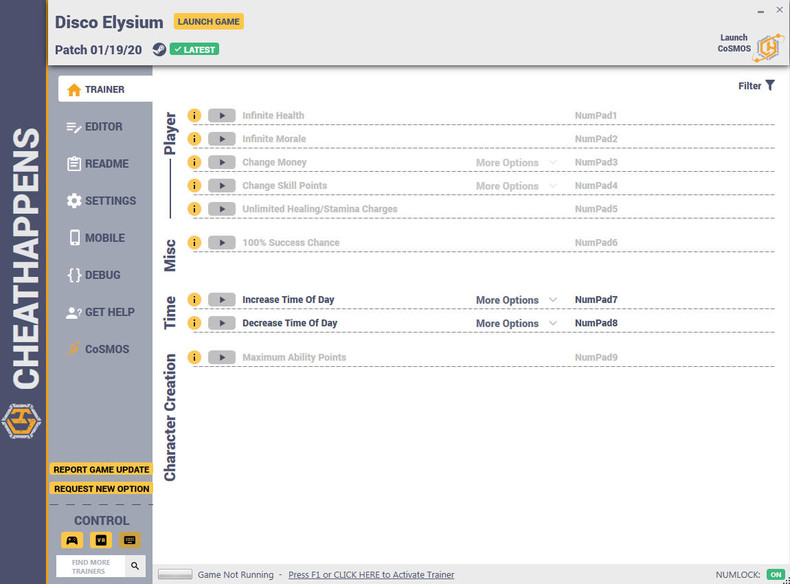The image size is (790, 584).
Task: Click the Launch CoSMOS text label
Action: 734,43
